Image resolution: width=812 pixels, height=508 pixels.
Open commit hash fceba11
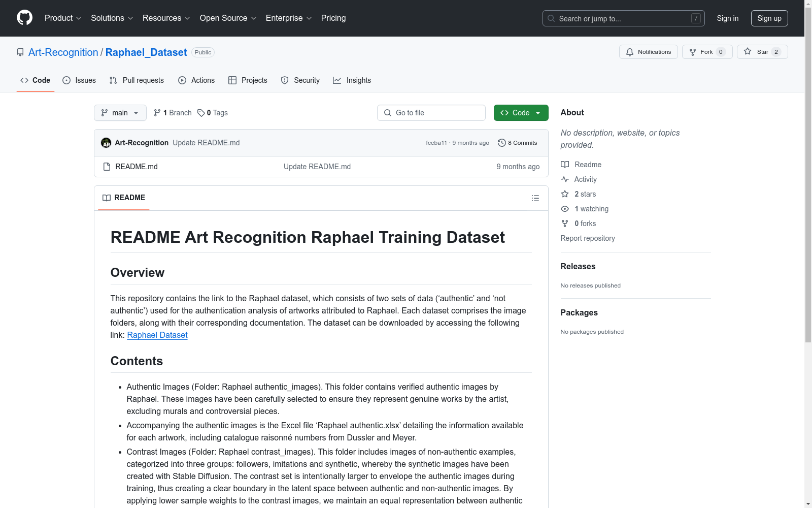click(x=436, y=143)
